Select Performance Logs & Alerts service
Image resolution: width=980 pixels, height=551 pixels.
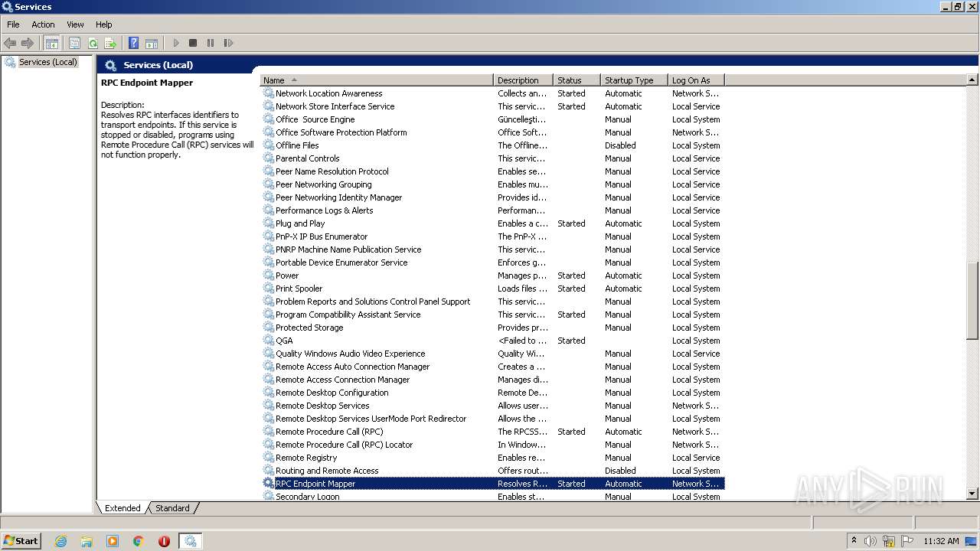pyautogui.click(x=492, y=210)
